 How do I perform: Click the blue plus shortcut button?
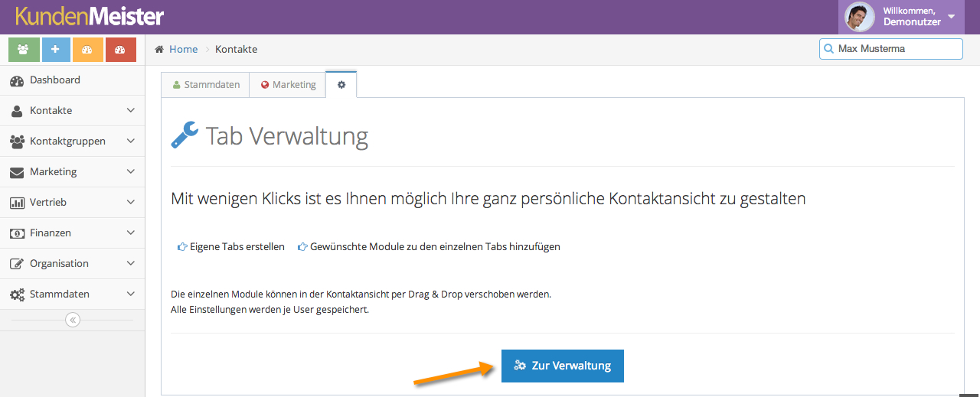[x=55, y=50]
